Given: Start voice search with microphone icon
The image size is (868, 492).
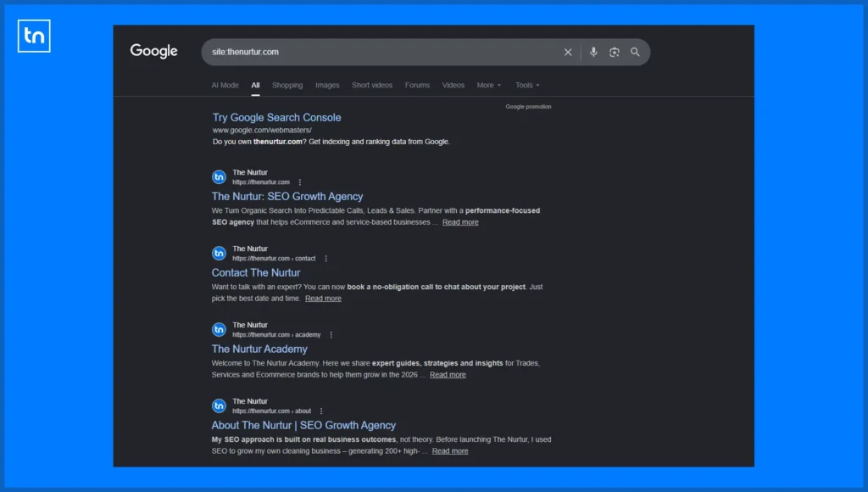Looking at the screenshot, I should [x=593, y=52].
